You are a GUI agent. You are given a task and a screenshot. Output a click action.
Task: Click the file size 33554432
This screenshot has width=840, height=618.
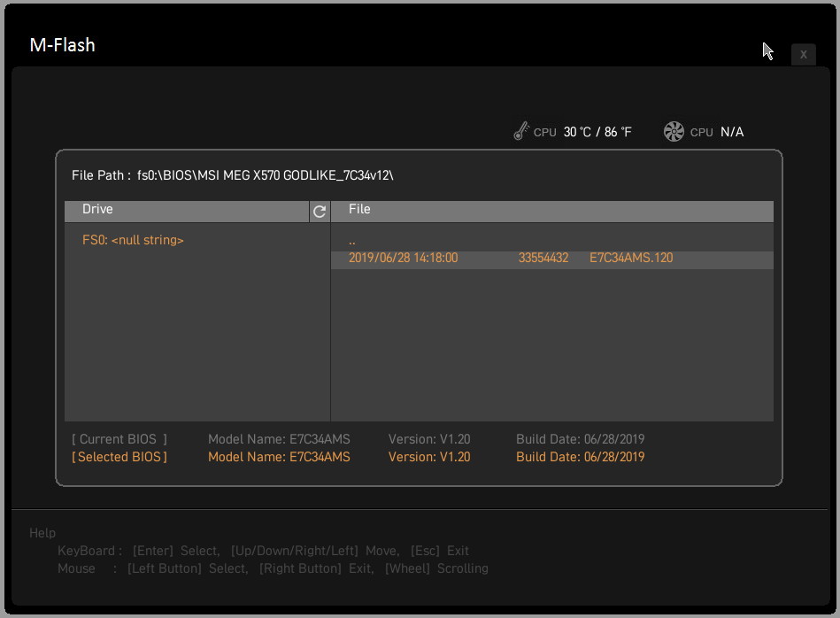click(x=543, y=258)
